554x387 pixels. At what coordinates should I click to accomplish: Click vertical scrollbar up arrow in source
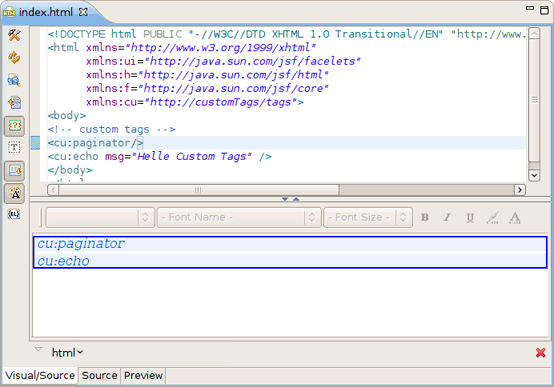(x=534, y=33)
